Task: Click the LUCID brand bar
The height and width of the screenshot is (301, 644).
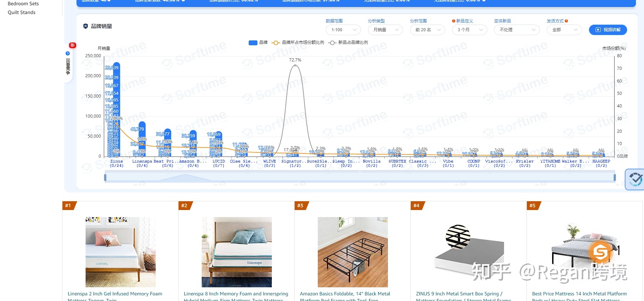Action: click(x=219, y=144)
